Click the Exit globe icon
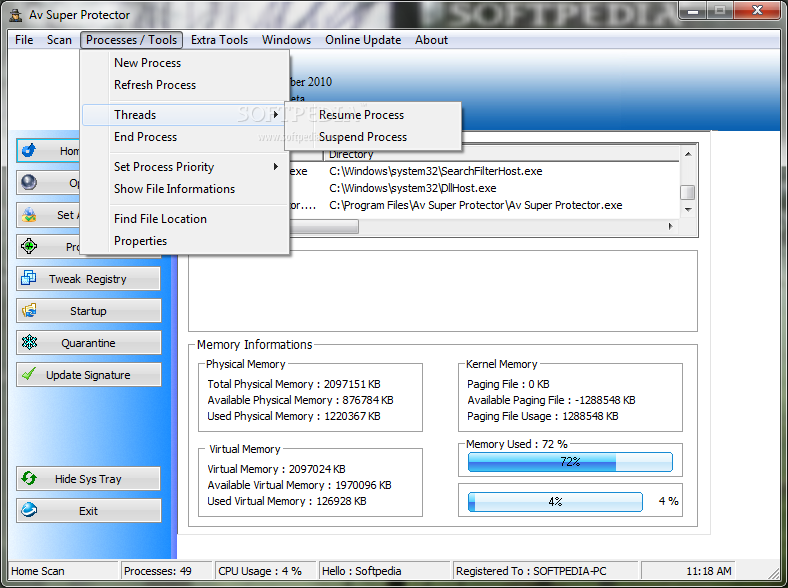 (x=29, y=510)
